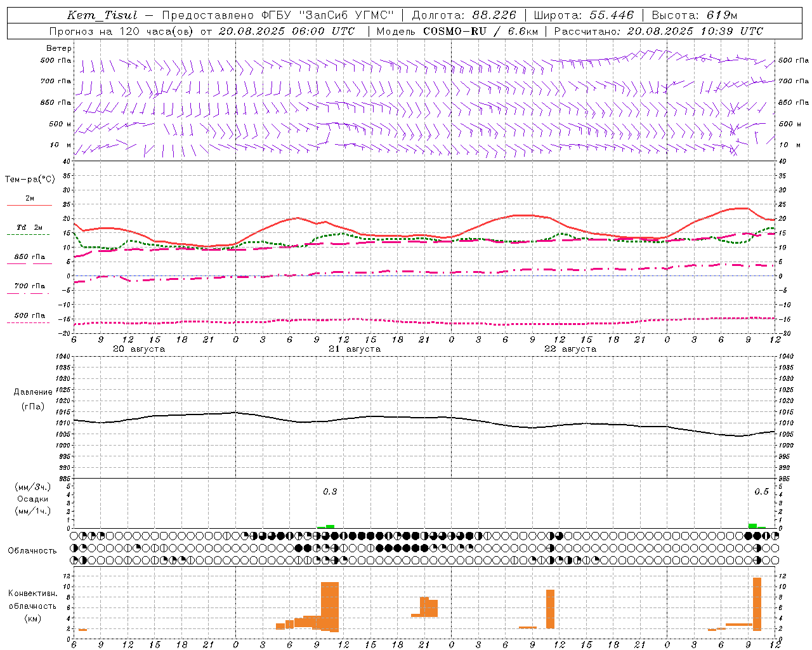Click the '700 гПа' temperature legend entry

pyautogui.click(x=30, y=286)
